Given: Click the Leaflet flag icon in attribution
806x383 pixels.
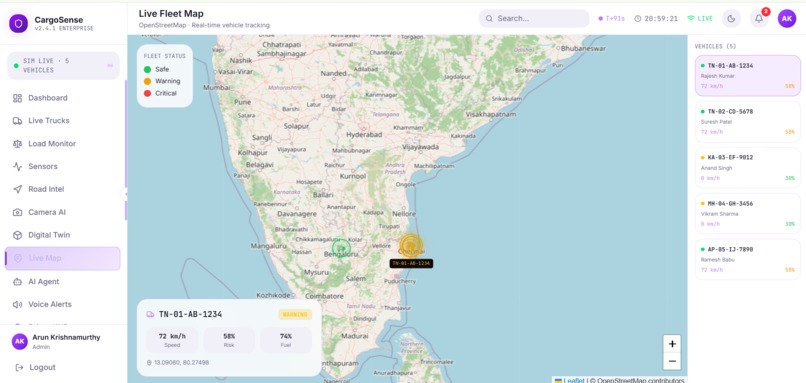Looking at the screenshot, I should 559,380.
